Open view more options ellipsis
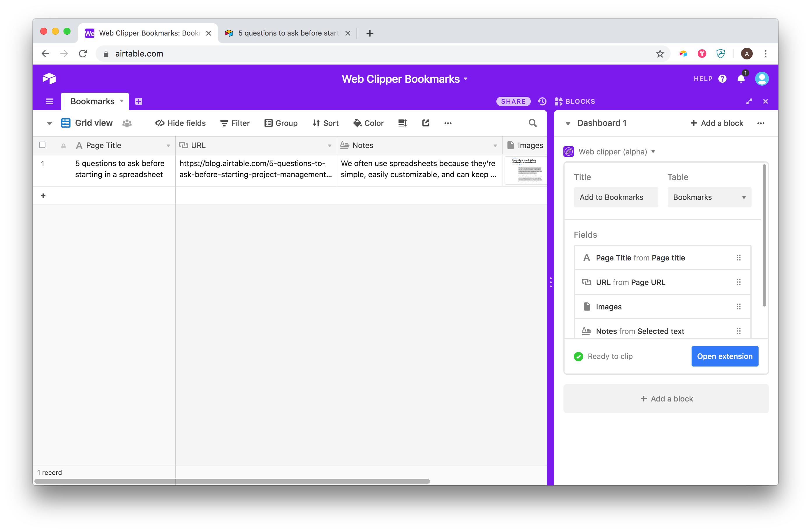811x532 pixels. tap(448, 123)
